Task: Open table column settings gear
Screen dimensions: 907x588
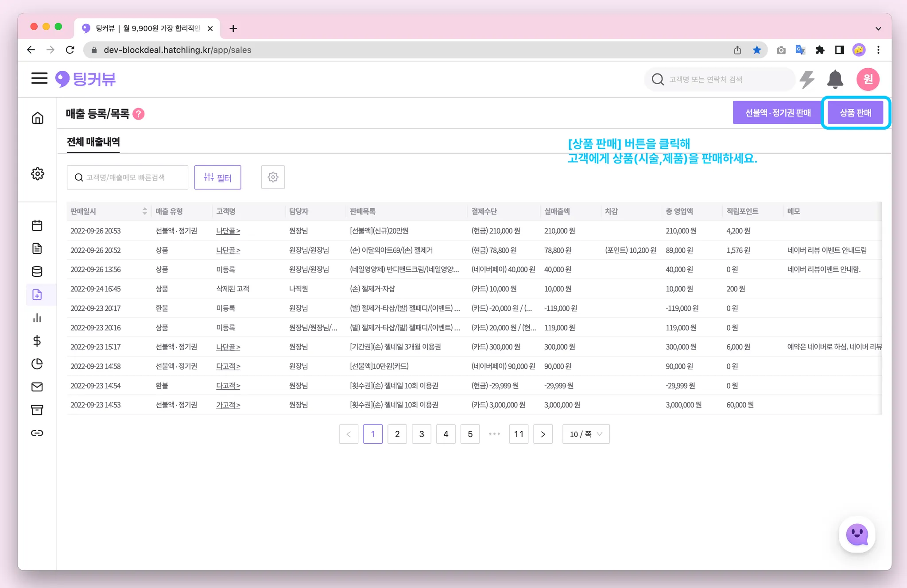Action: (273, 177)
